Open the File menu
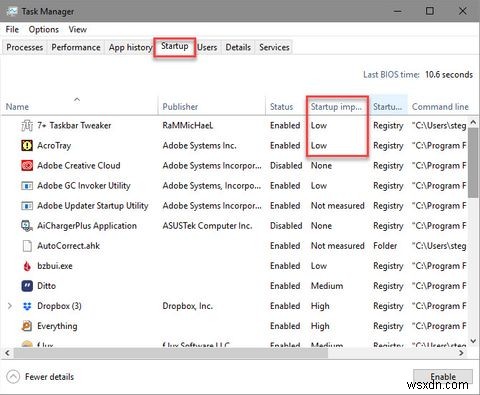The width and height of the screenshot is (480, 395). pos(12,30)
